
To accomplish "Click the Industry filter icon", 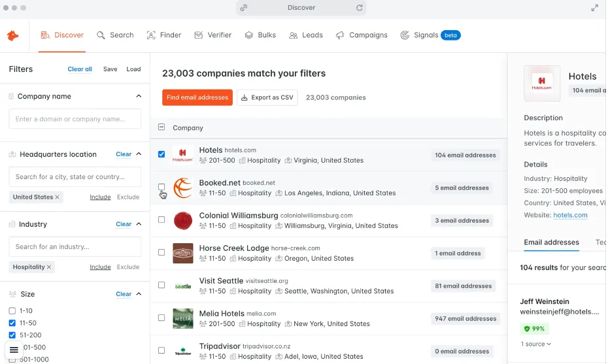I will (12, 224).
